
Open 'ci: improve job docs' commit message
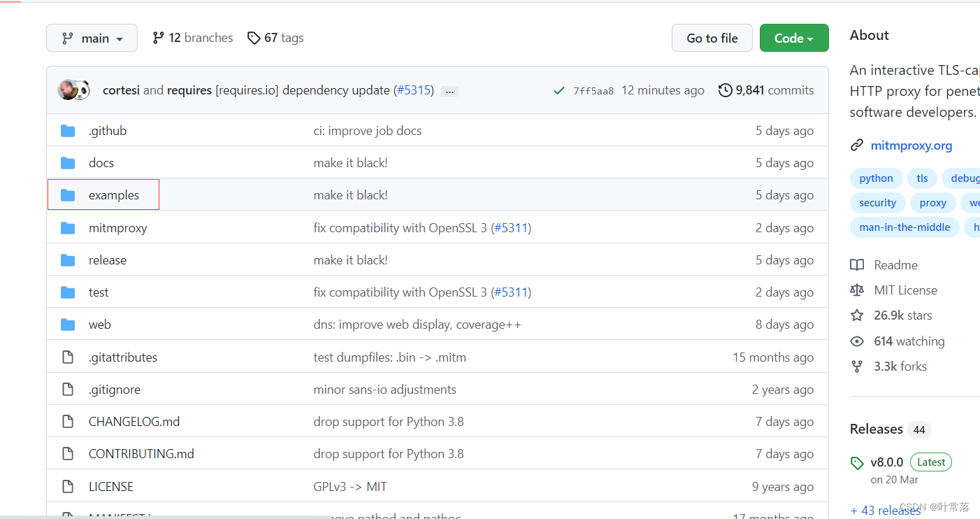[368, 131]
